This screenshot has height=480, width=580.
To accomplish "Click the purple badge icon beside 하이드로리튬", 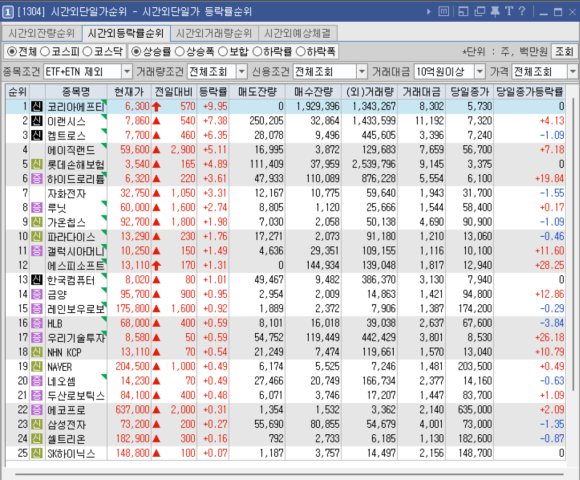I will (37, 179).
